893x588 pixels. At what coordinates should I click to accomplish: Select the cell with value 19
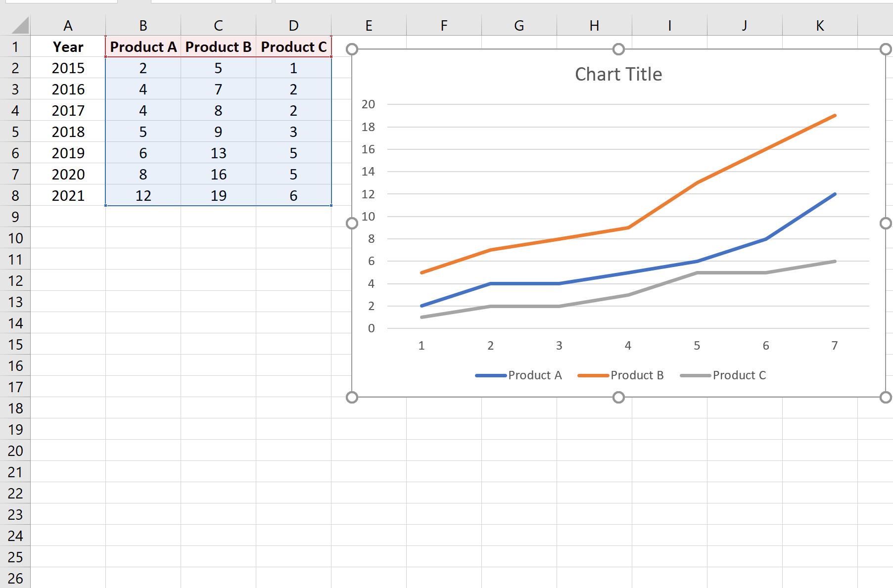click(218, 195)
